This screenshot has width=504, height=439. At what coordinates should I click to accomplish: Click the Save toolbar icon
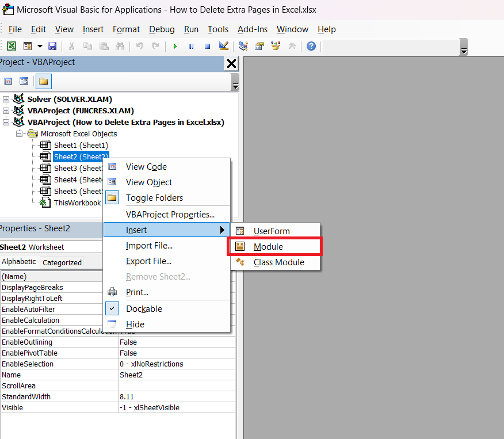tap(52, 46)
